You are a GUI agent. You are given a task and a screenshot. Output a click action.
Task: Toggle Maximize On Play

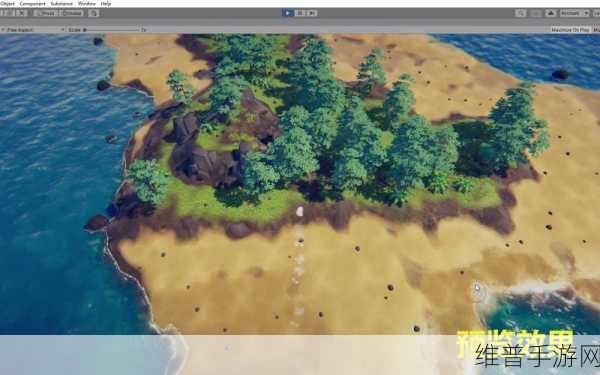point(570,29)
